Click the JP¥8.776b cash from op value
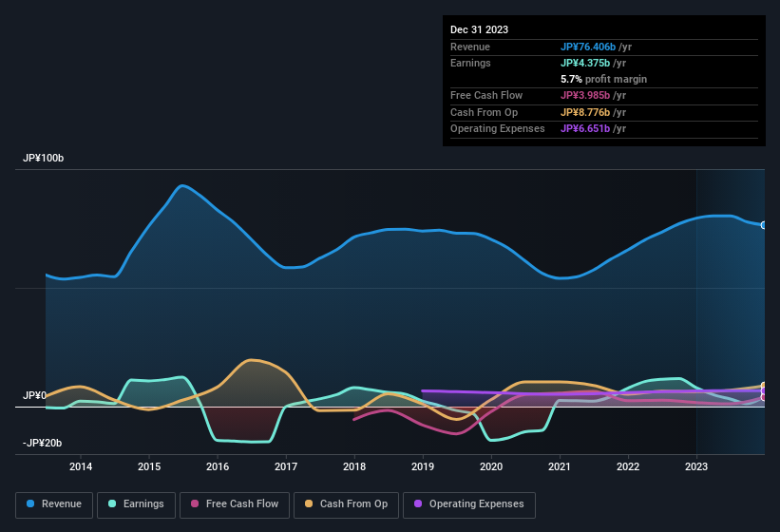The width and height of the screenshot is (780, 532). pos(585,112)
